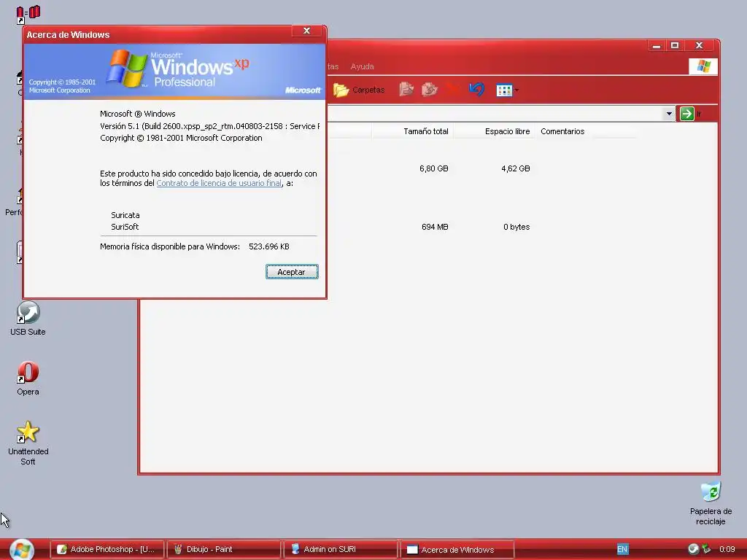747x560 pixels.
Task: Click the 523.696 KB memory value
Action: pyautogui.click(x=268, y=246)
